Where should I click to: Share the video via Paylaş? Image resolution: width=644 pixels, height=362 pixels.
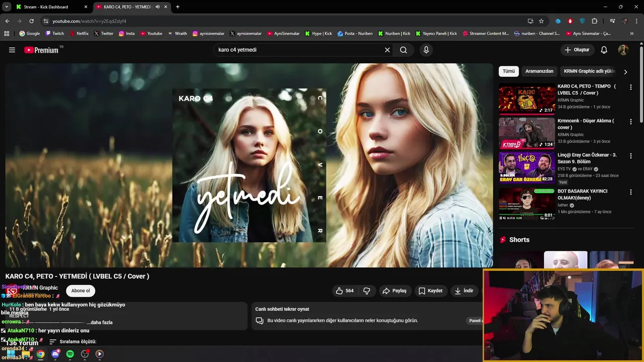[x=394, y=291]
